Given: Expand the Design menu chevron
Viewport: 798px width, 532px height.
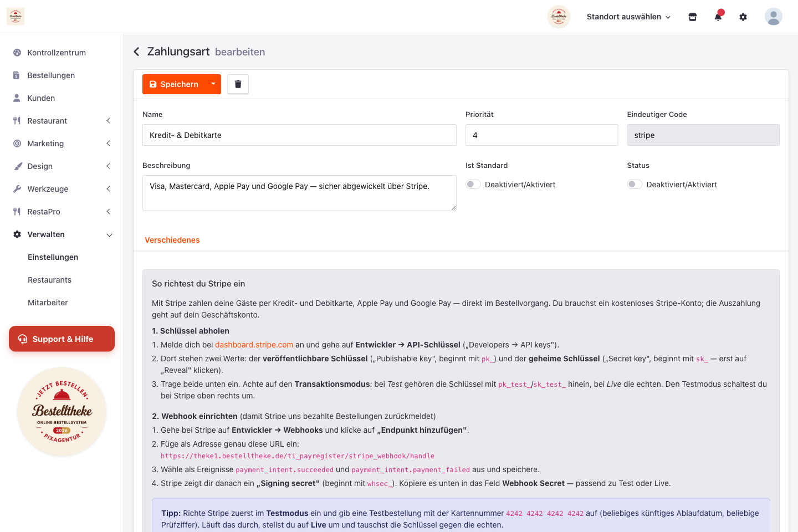Looking at the screenshot, I should pos(109,166).
